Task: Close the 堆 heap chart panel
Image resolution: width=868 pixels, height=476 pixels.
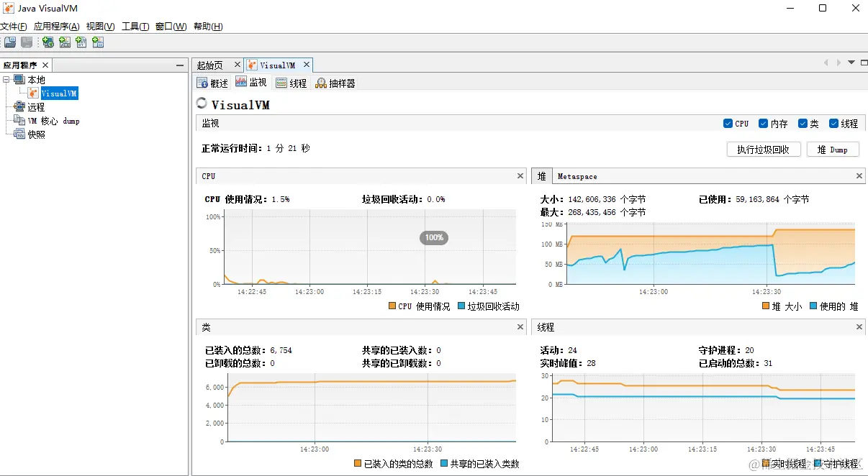Action: click(x=859, y=176)
